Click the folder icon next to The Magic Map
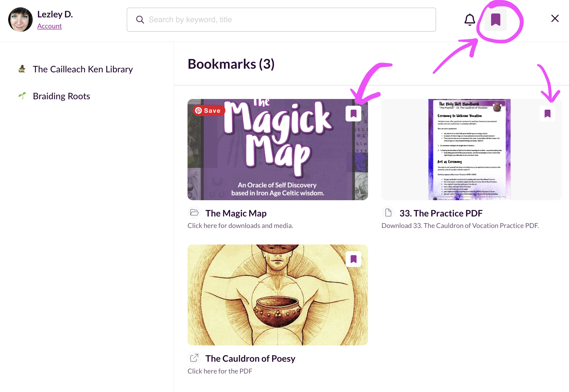This screenshot has height=392, width=569. (x=194, y=213)
